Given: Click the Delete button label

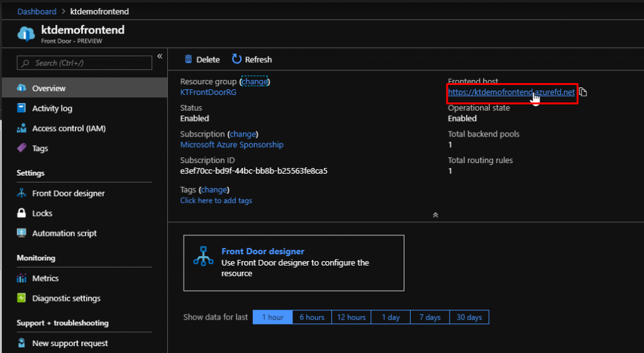Looking at the screenshot, I should (208, 60).
